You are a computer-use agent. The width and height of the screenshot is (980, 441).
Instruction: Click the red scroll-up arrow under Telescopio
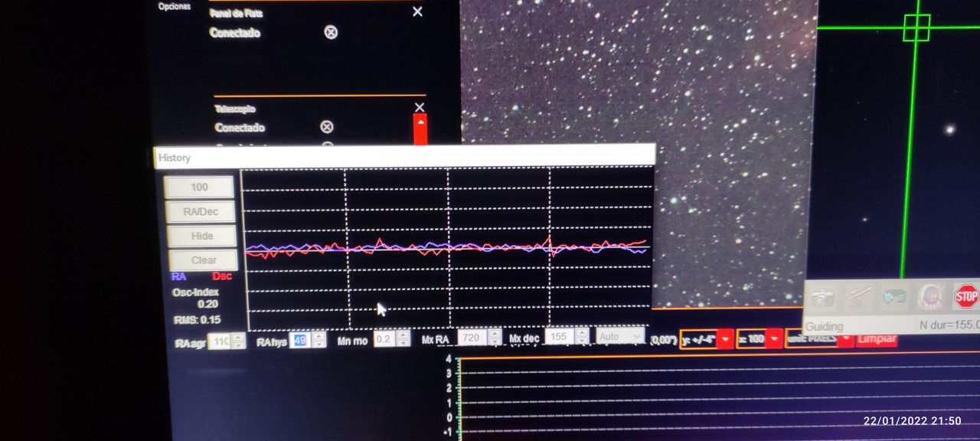(420, 121)
